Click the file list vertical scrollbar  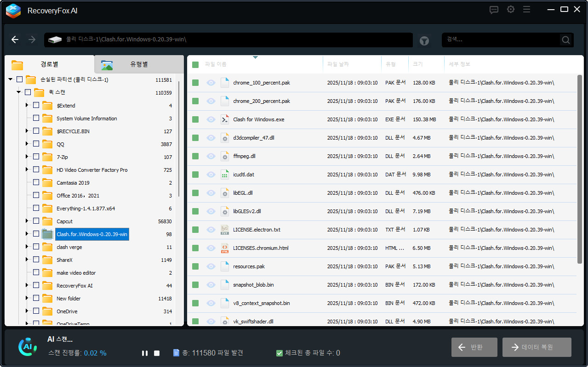[580, 169]
